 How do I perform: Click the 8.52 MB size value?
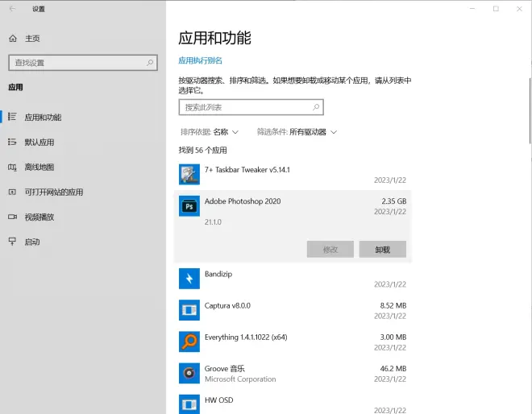click(x=393, y=305)
